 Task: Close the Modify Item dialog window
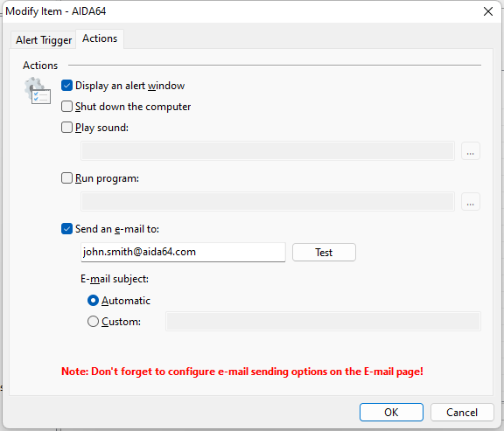pos(488,11)
